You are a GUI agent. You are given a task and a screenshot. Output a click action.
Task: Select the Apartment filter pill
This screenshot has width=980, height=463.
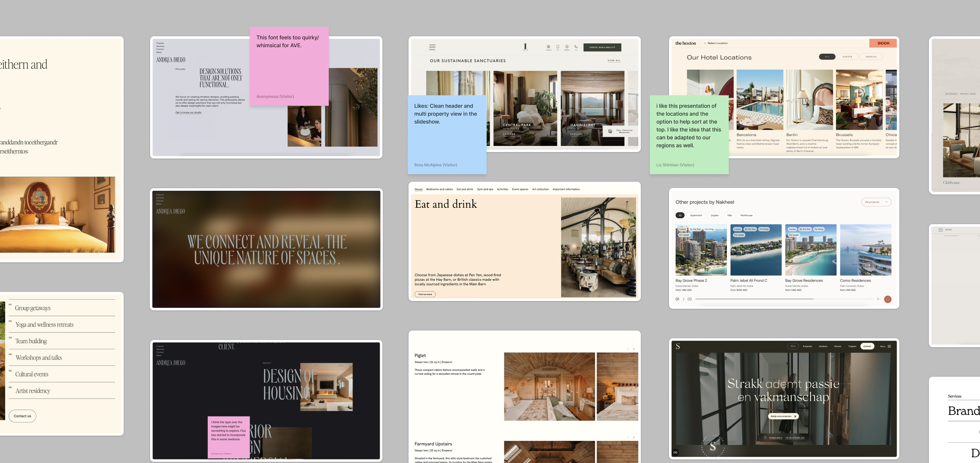point(696,215)
